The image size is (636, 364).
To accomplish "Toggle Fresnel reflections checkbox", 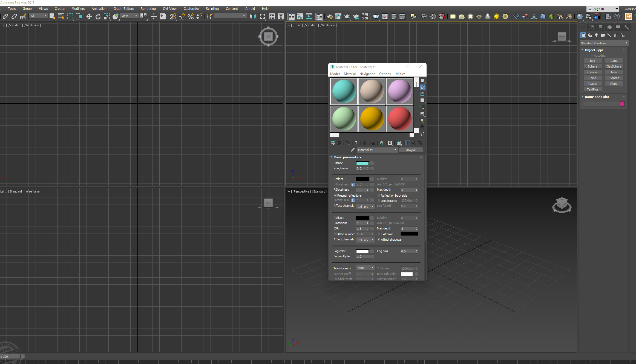I will (x=335, y=196).
